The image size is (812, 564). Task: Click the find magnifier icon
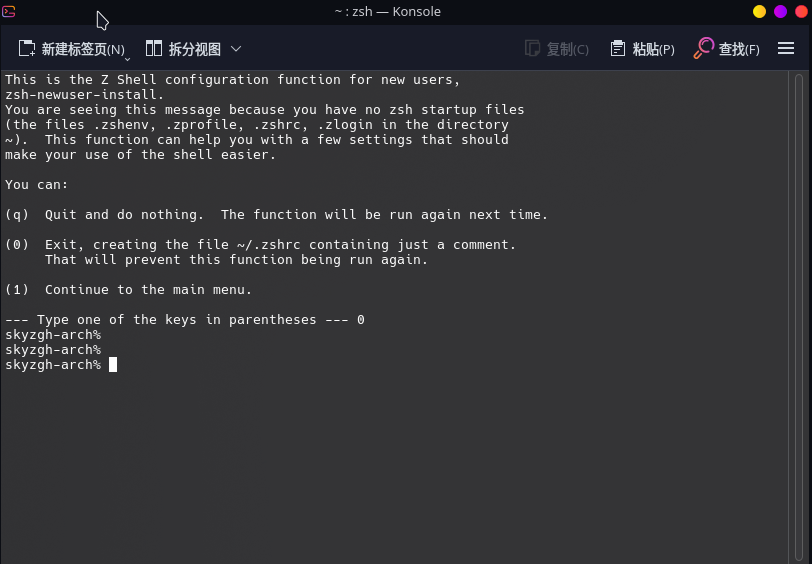click(704, 48)
